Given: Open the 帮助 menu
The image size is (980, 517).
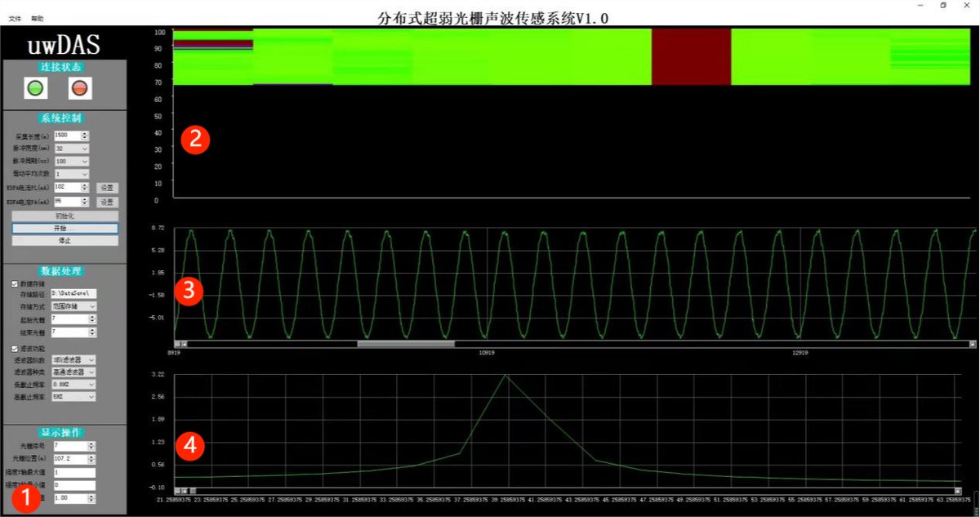Looking at the screenshot, I should click(38, 18).
